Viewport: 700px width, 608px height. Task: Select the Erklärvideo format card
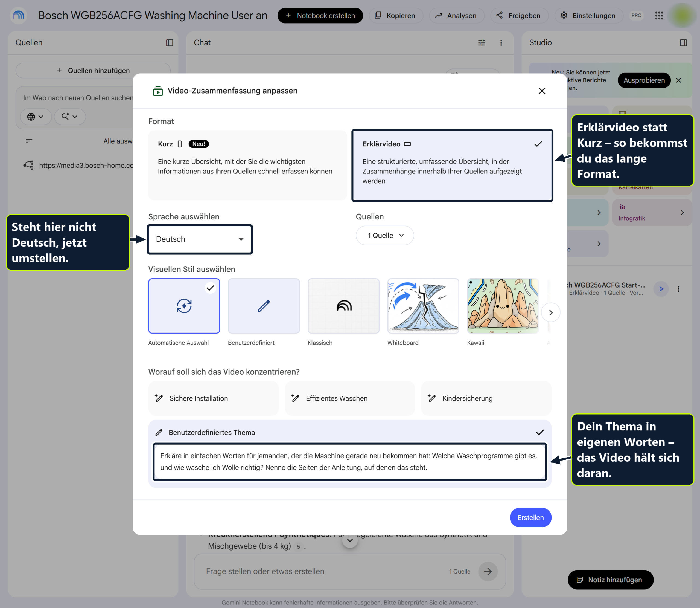tap(452, 165)
